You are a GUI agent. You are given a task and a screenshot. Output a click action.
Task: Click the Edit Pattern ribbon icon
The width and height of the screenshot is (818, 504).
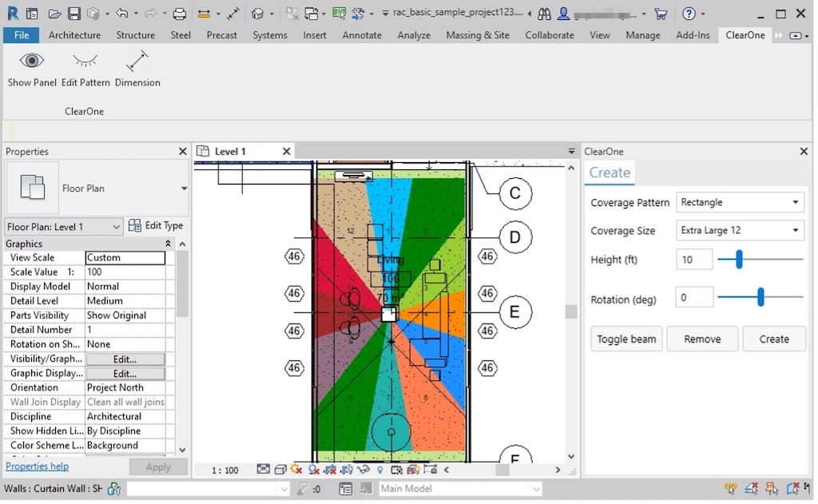[x=85, y=62]
